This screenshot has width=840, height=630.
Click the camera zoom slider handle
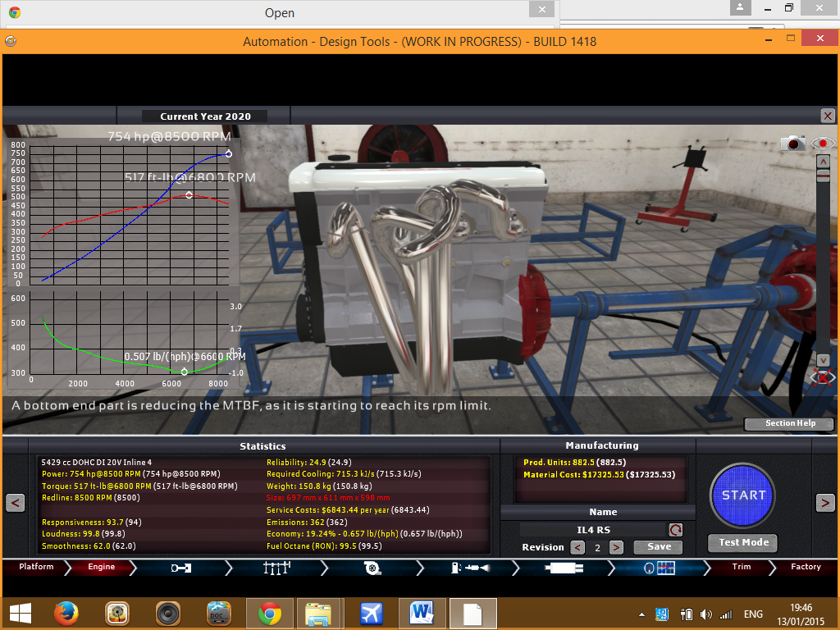(823, 176)
